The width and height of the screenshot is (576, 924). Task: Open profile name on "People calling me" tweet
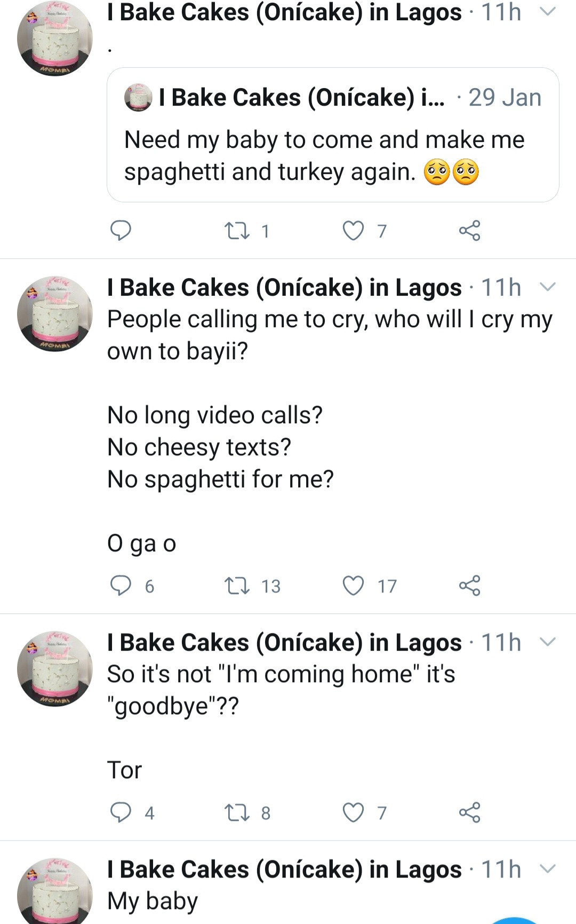[284, 287]
